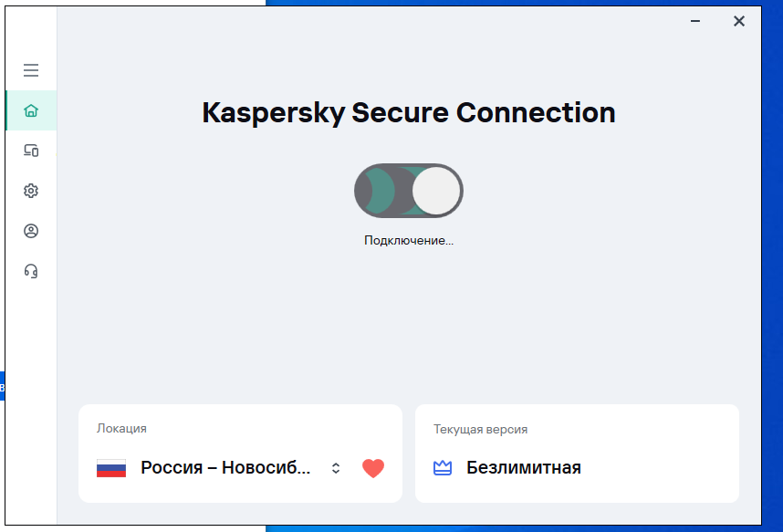This screenshot has width=783, height=532.
Task: Toggle the VPN connection switch
Action: 409,191
